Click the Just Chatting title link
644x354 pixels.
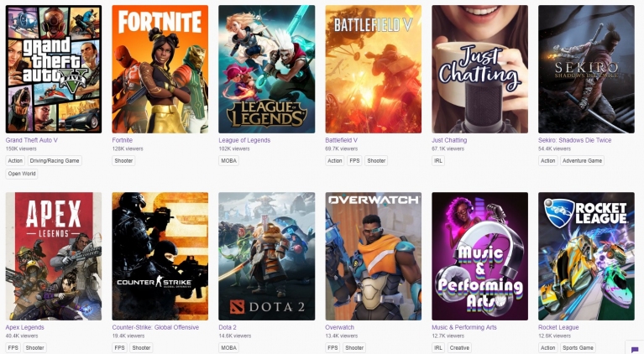(x=449, y=140)
